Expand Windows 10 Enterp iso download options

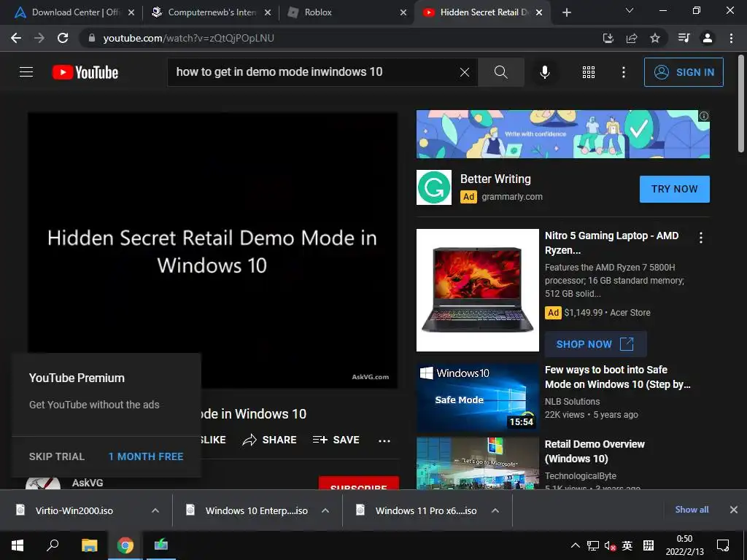pyautogui.click(x=325, y=510)
